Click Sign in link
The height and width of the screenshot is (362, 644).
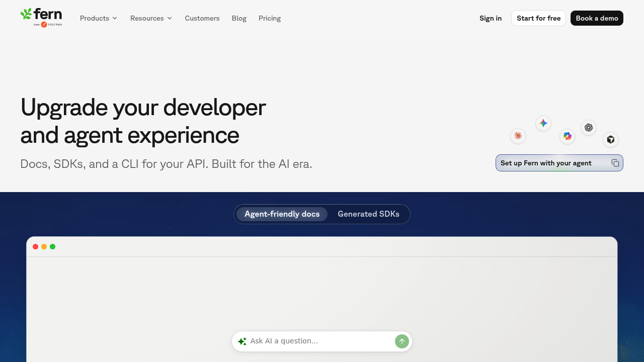pos(491,18)
